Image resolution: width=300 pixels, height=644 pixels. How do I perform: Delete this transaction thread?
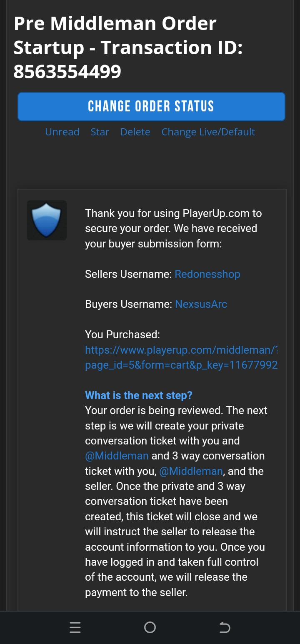click(135, 132)
